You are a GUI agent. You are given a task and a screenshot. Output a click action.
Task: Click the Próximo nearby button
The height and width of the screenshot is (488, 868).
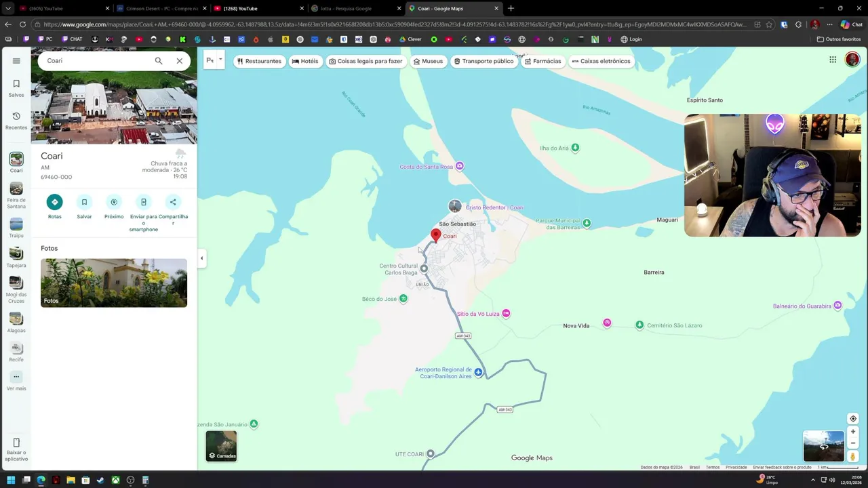pos(114,202)
